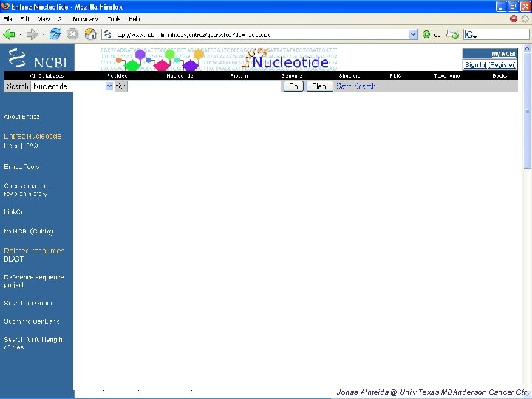The width and height of the screenshot is (532, 399).
Task: Open Check sequence revision history link
Action: click(28, 190)
